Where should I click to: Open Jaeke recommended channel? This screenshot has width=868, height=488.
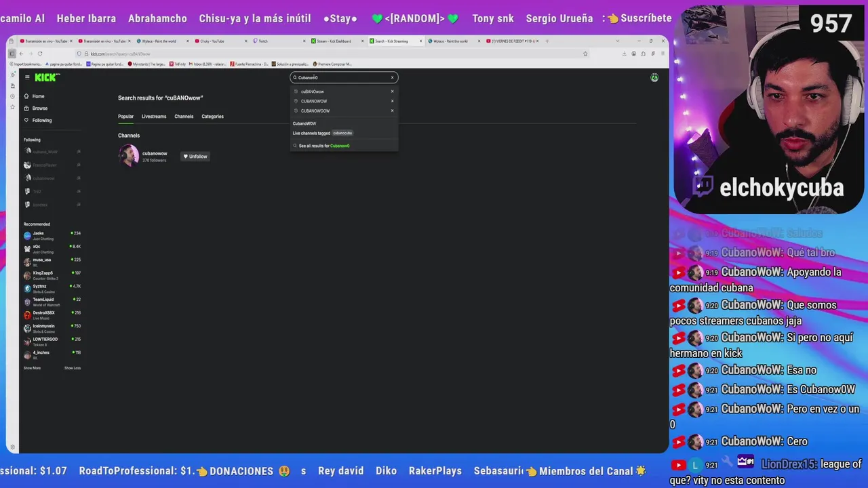click(52, 235)
